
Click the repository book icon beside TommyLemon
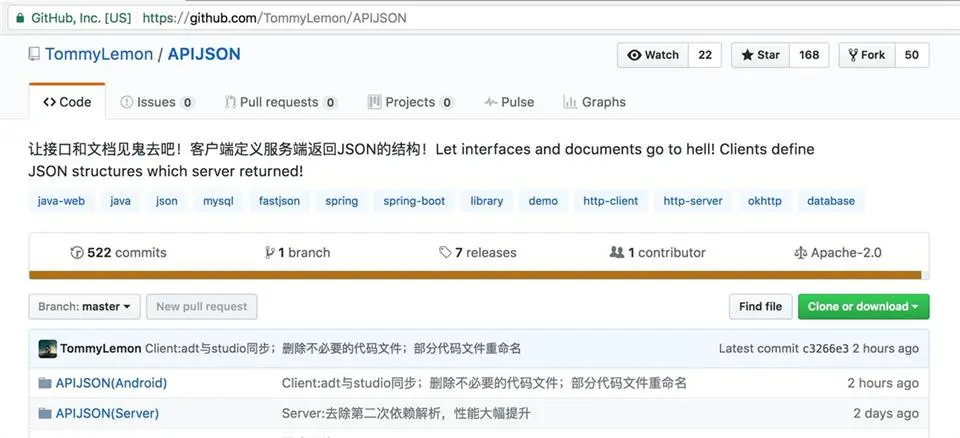pyautogui.click(x=34, y=54)
